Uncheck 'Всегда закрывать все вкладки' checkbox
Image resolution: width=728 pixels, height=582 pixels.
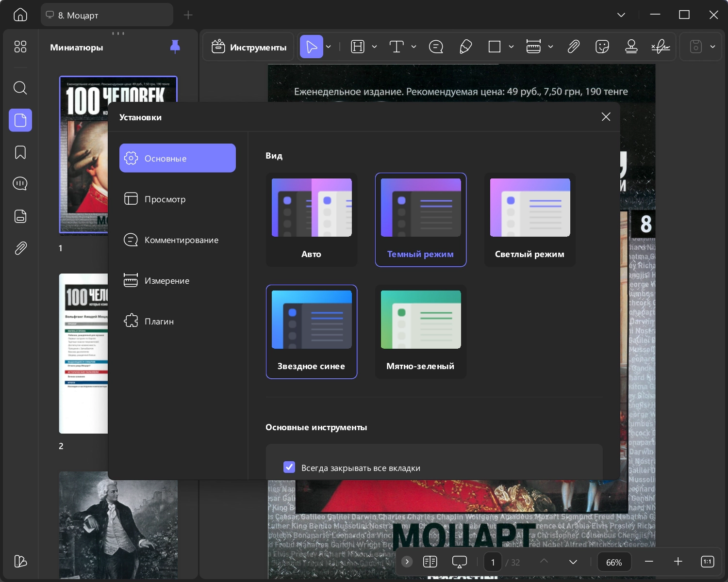coord(289,467)
